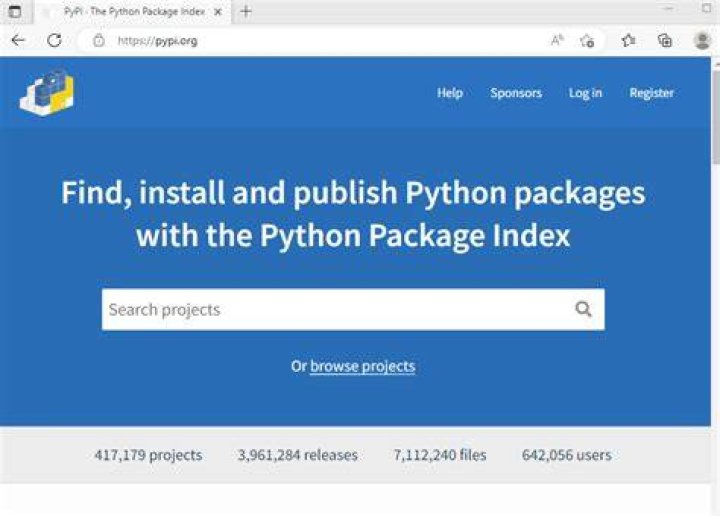Click the browser back arrow

pyautogui.click(x=18, y=40)
